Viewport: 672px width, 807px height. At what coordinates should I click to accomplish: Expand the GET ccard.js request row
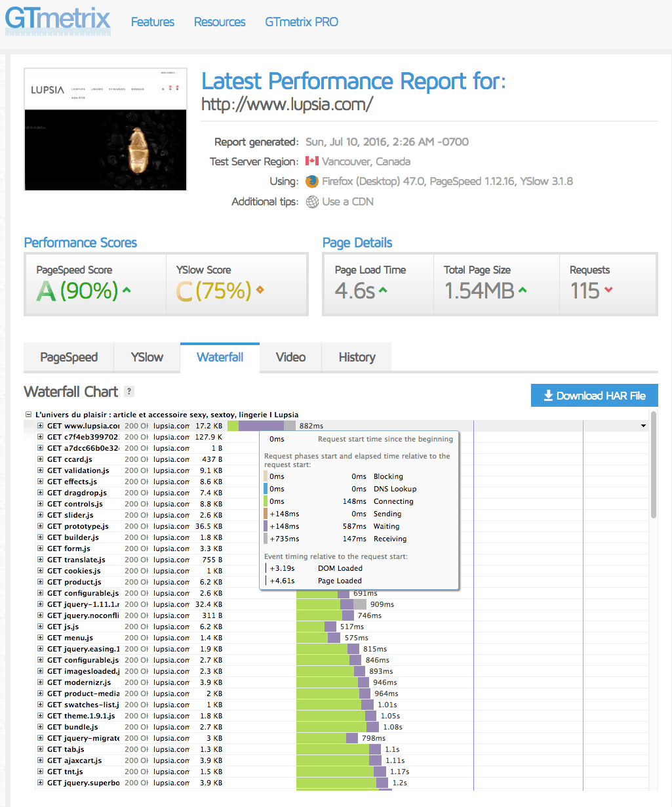pyautogui.click(x=40, y=459)
